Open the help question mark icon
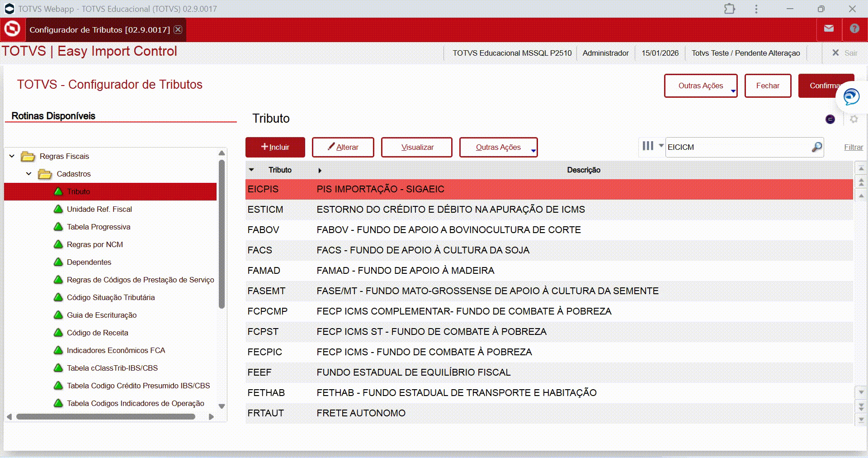This screenshot has height=458, width=868. tap(854, 29)
